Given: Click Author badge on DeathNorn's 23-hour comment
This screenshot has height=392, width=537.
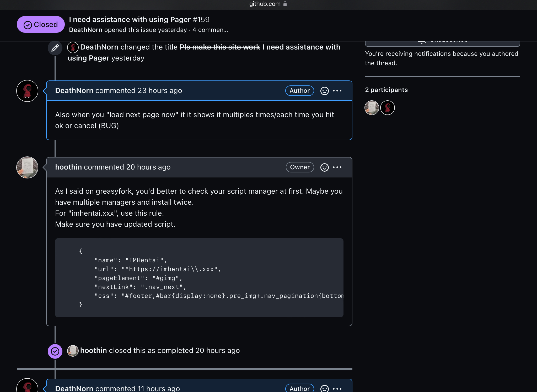Looking at the screenshot, I should click(x=299, y=91).
